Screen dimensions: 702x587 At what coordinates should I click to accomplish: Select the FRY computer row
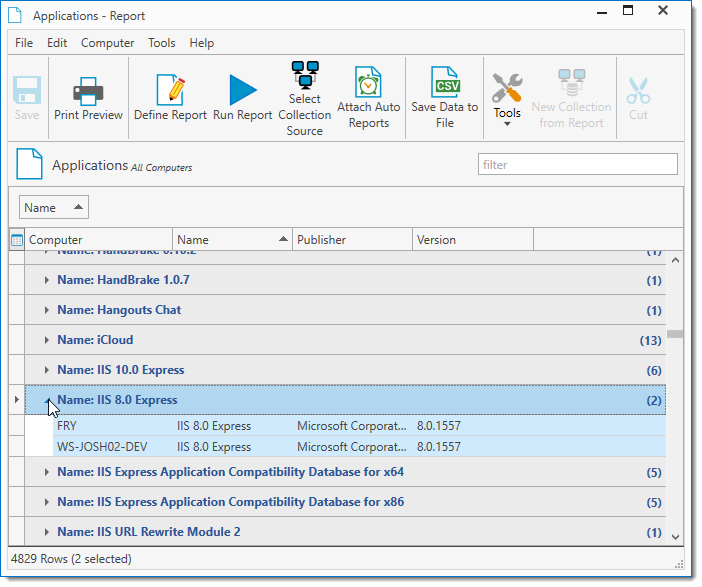359,426
